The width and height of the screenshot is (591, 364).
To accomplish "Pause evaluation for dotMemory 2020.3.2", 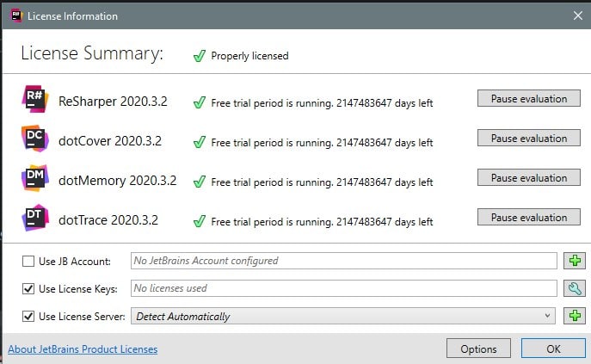I will click(529, 177).
